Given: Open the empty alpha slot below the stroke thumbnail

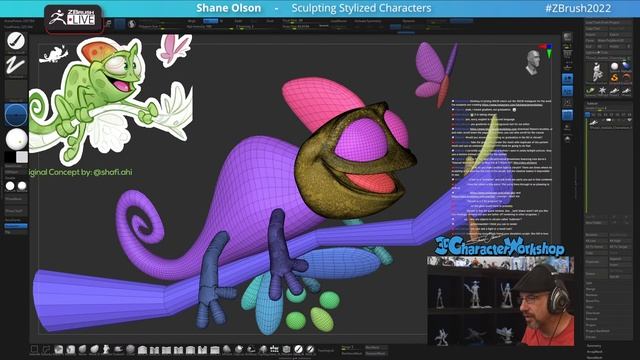Looking at the screenshot, I should pyautogui.click(x=16, y=90).
